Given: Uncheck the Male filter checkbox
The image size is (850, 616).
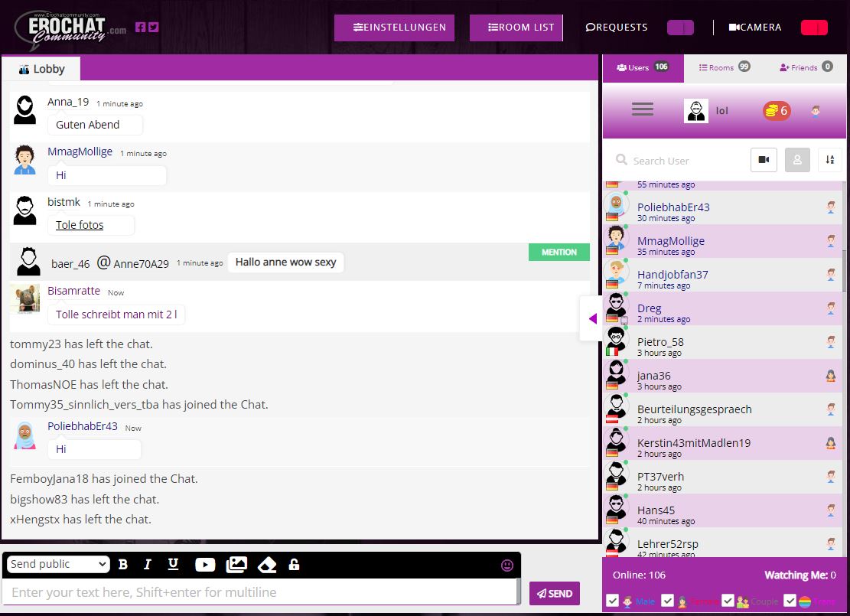Looking at the screenshot, I should click(x=612, y=601).
